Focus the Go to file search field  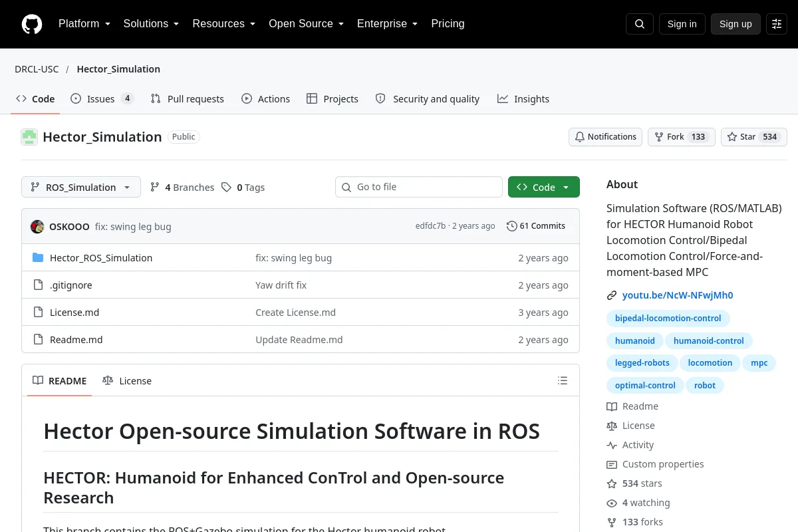[x=419, y=187]
